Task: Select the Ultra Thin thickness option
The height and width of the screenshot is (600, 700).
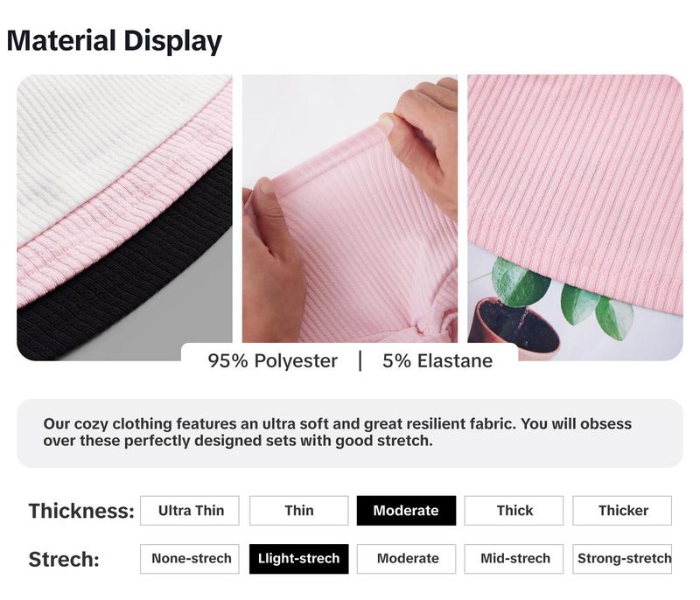Action: tap(190, 510)
